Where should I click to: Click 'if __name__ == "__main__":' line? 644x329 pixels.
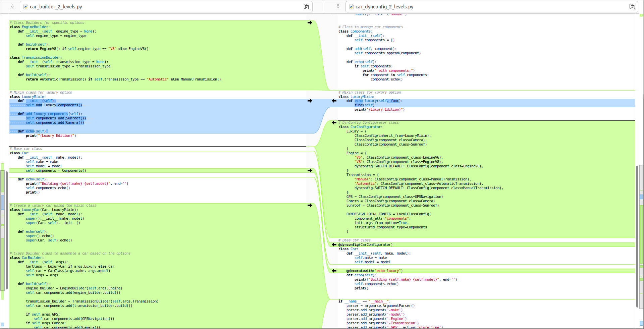tap(364, 301)
